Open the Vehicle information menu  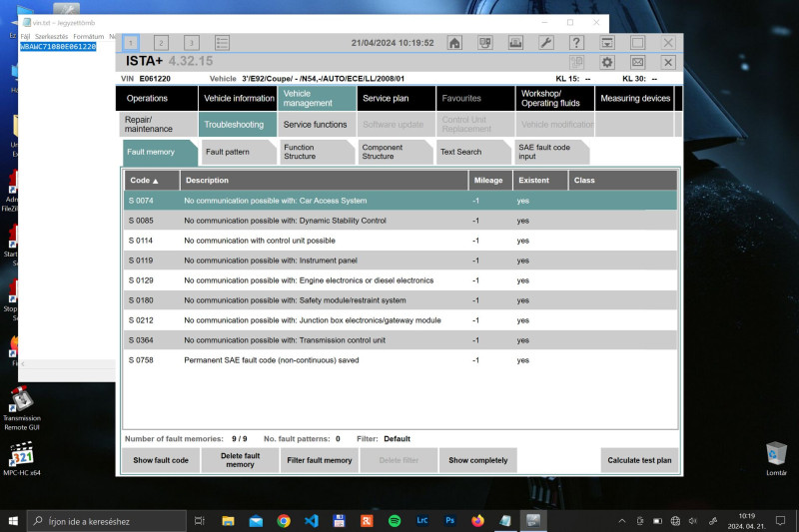238,98
